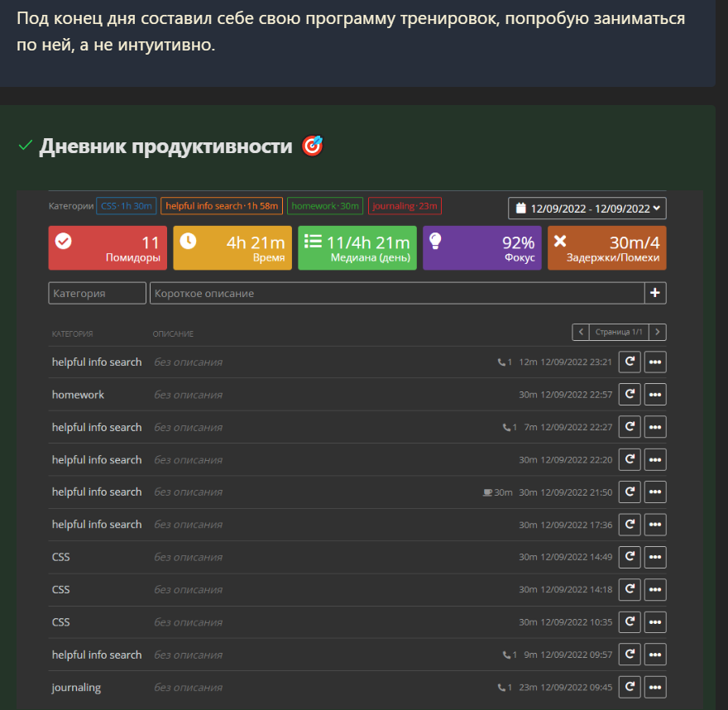Go to the next page arrow
The image size is (728, 710).
[x=658, y=332]
